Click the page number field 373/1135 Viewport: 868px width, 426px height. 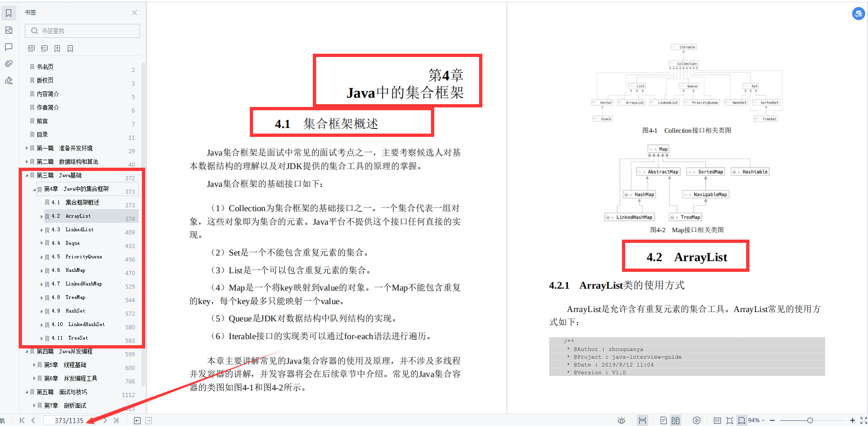pos(69,420)
